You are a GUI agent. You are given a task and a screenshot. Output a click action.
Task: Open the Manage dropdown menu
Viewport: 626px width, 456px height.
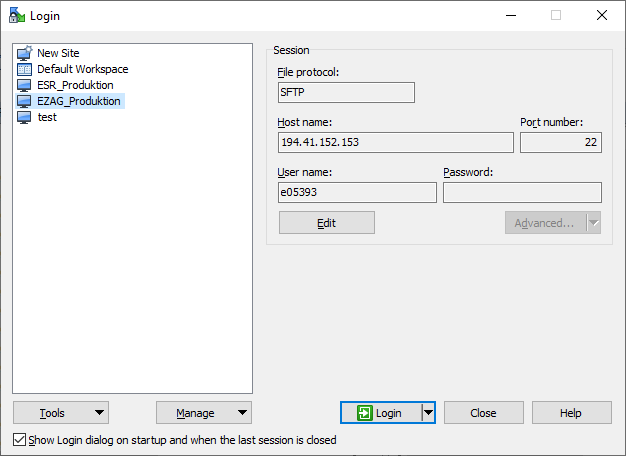[204, 412]
